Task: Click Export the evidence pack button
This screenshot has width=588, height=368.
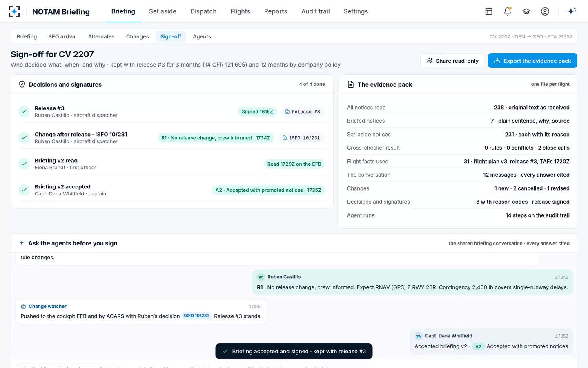Action: click(x=532, y=61)
